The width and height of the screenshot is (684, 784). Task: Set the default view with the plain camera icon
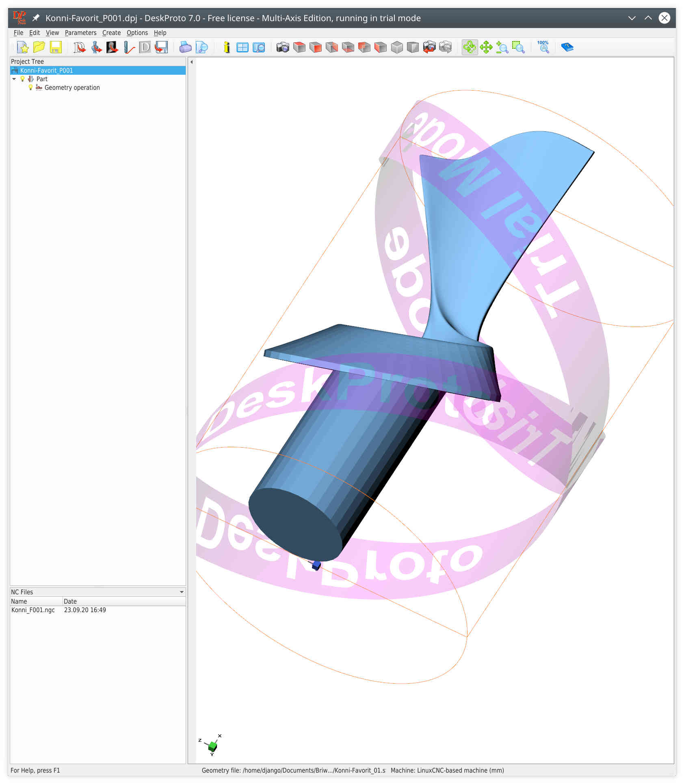(283, 48)
